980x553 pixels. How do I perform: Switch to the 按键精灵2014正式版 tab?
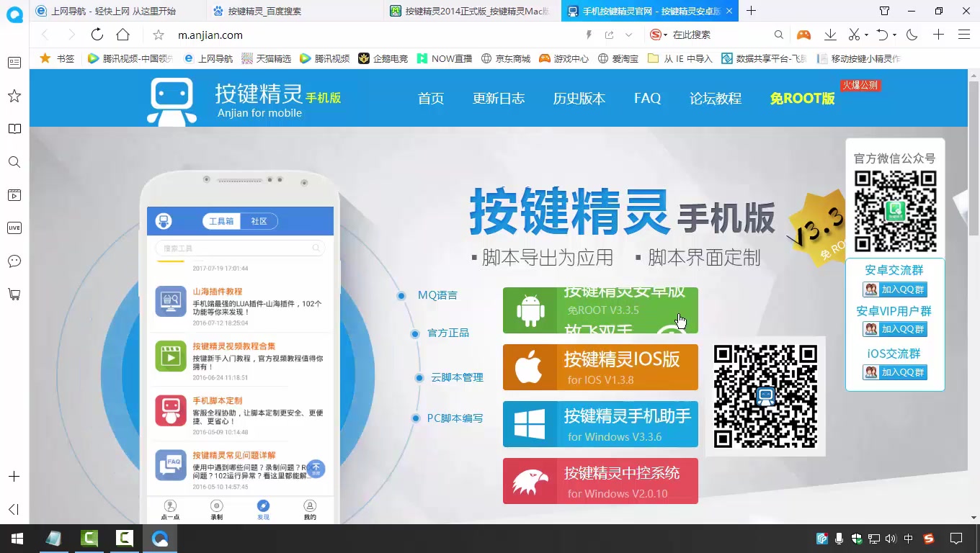472,11
